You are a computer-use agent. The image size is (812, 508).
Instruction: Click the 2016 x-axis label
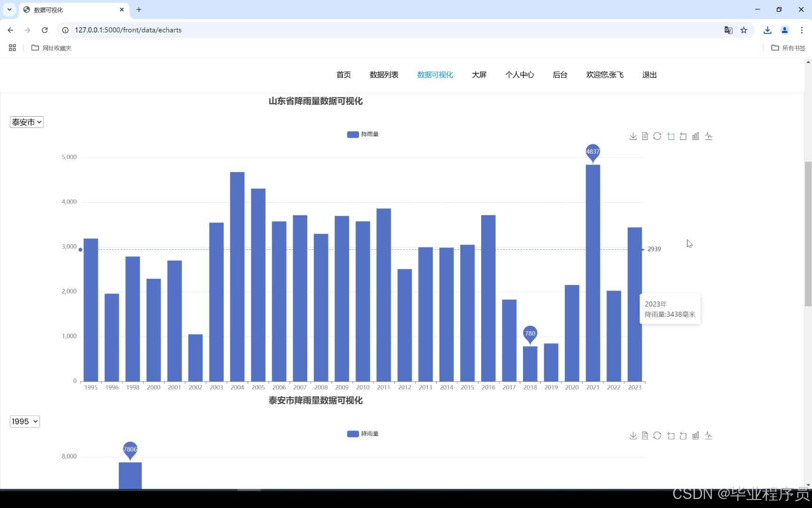[x=488, y=388]
